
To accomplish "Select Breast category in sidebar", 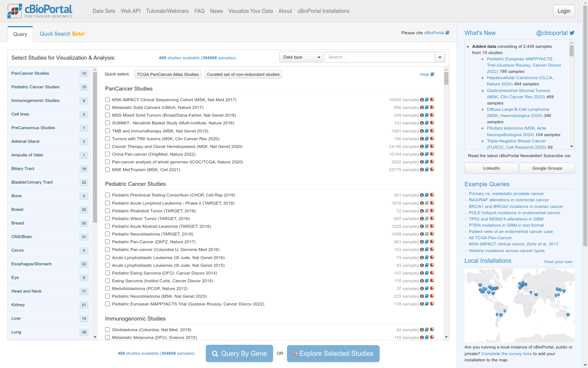I will [50, 223].
